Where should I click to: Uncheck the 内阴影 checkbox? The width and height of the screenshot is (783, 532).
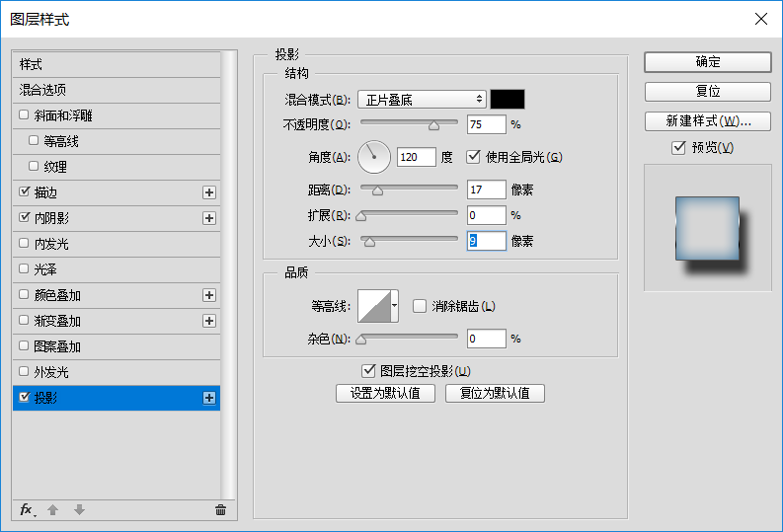pos(24,217)
